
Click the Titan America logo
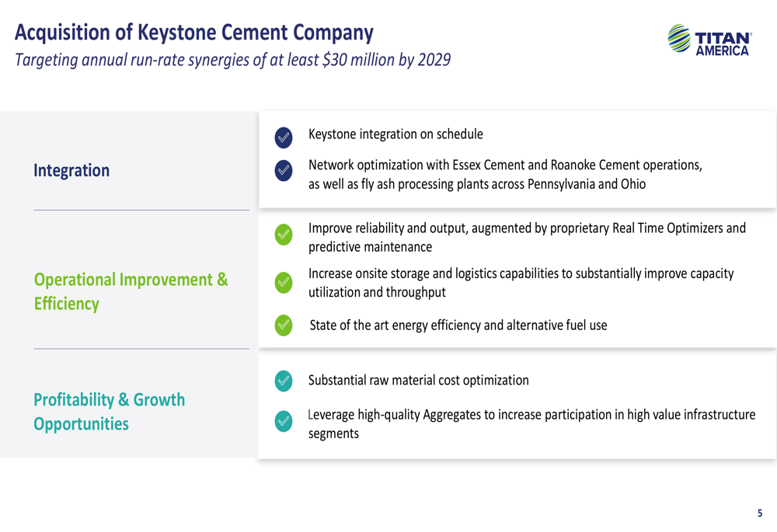coord(709,40)
